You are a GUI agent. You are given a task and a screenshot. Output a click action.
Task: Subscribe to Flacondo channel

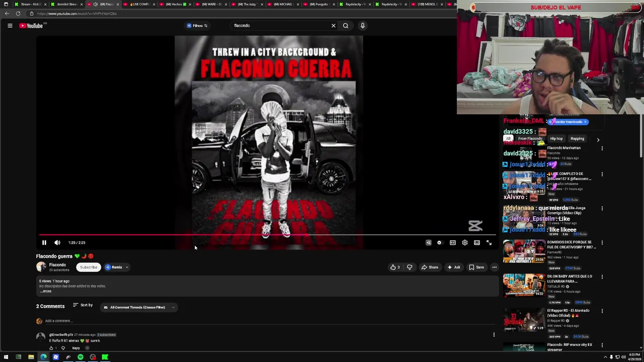pyautogui.click(x=89, y=267)
